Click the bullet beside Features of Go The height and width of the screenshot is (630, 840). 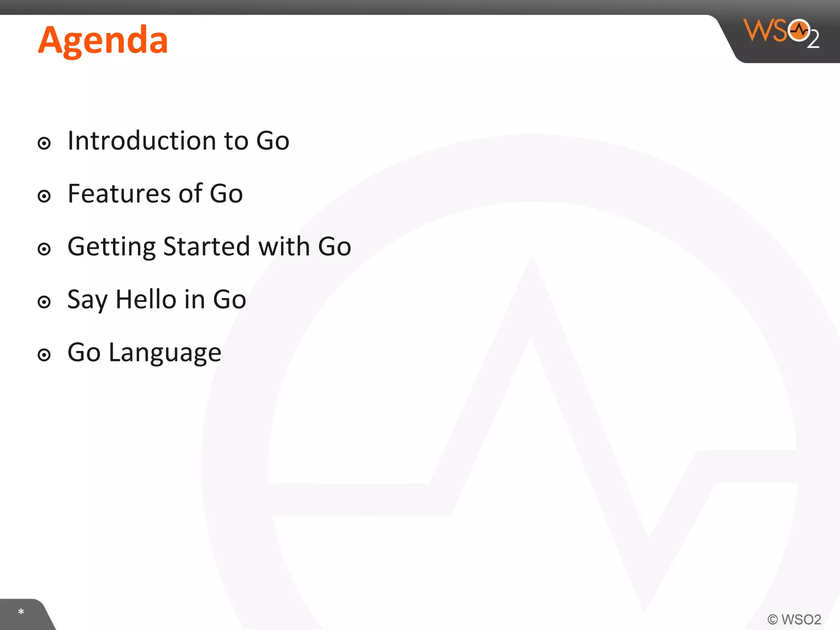(44, 196)
